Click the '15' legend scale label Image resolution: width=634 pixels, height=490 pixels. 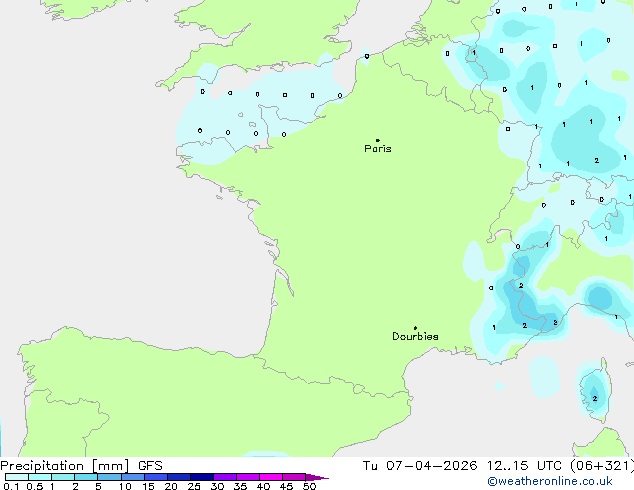[148, 486]
